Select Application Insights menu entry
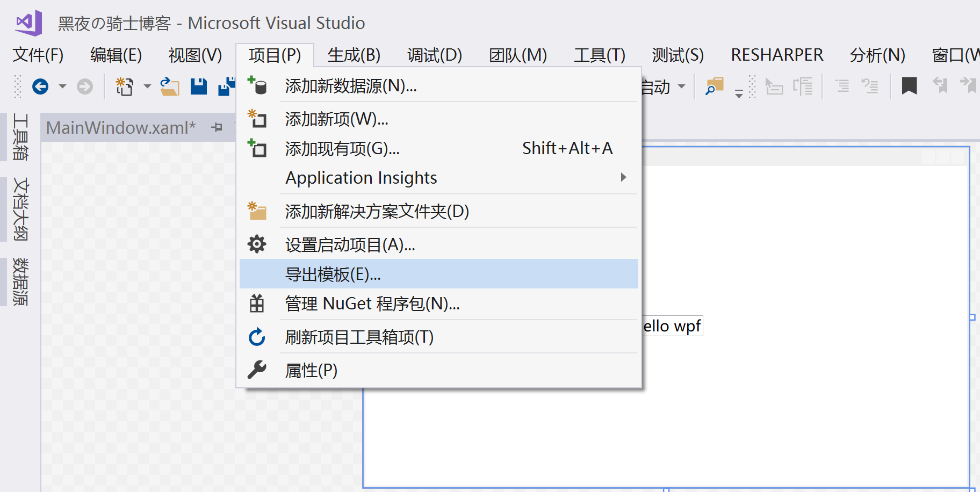980x492 pixels. [x=439, y=177]
